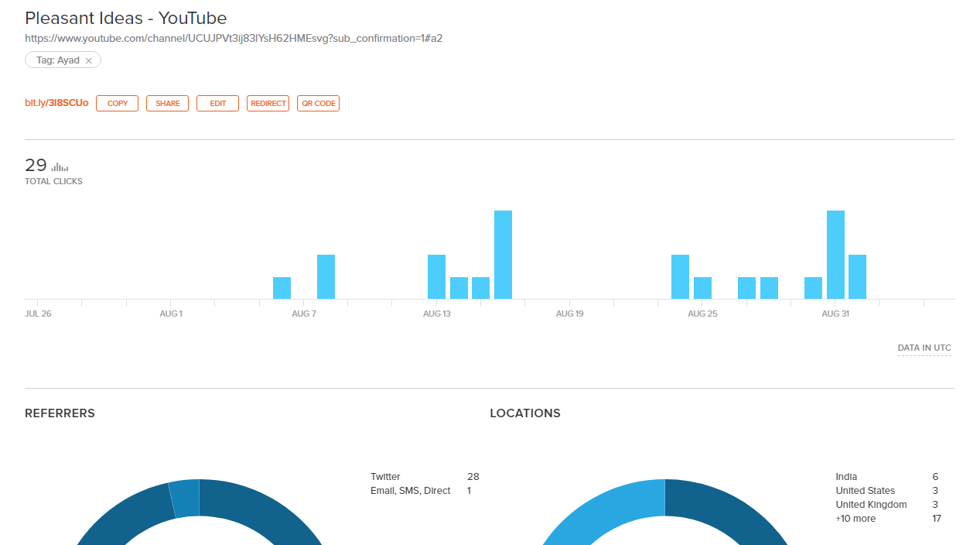The width and height of the screenshot is (980, 545).
Task: Click the "29" total clicks number
Action: (36, 165)
